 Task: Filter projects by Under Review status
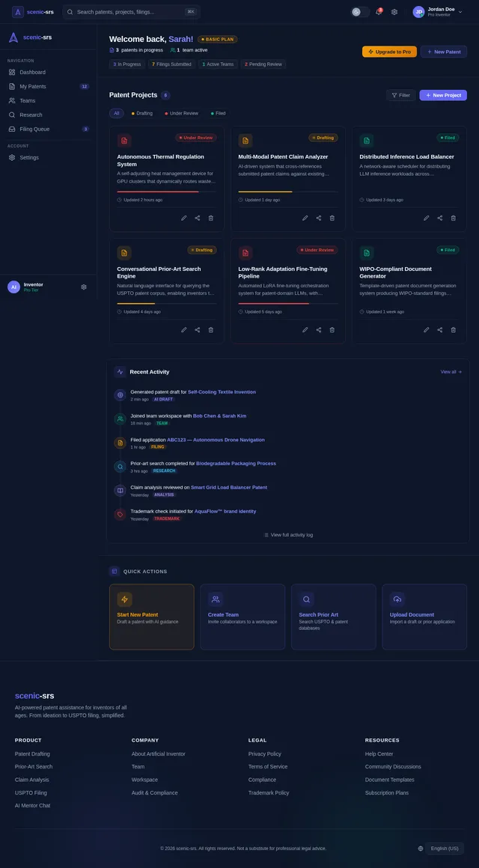coord(181,113)
